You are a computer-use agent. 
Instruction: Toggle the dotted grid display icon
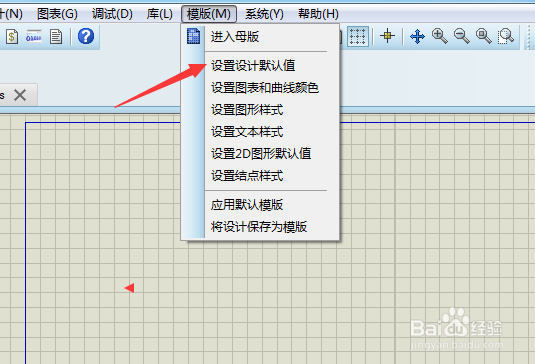pos(358,36)
